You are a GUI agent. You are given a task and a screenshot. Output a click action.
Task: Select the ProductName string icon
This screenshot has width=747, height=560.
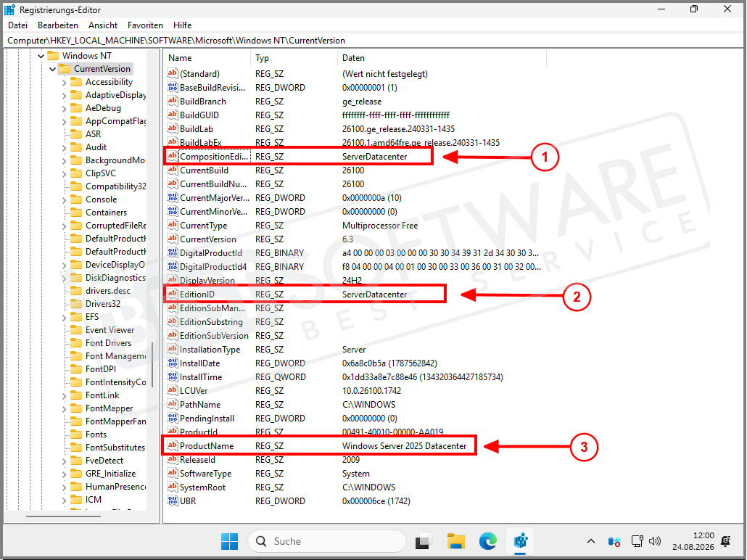point(173,445)
